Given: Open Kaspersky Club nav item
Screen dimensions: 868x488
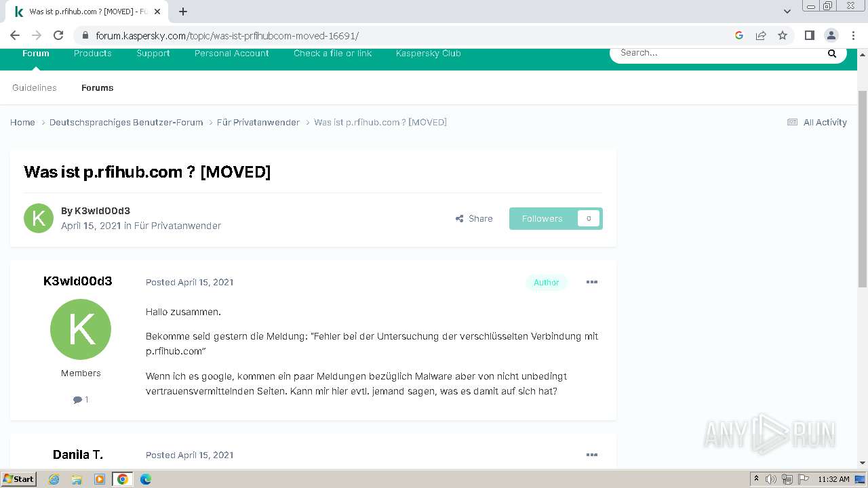Looking at the screenshot, I should [429, 54].
